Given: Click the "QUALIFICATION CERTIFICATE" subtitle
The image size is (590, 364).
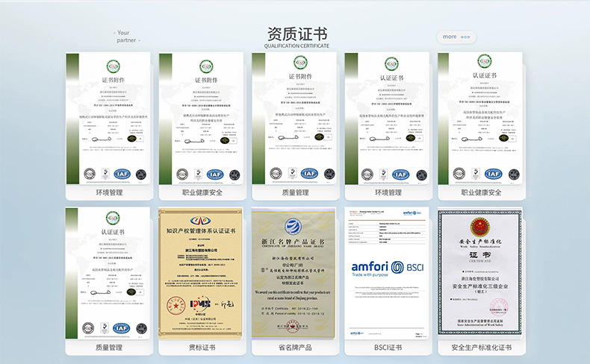Looking at the screenshot, I should point(296,45).
